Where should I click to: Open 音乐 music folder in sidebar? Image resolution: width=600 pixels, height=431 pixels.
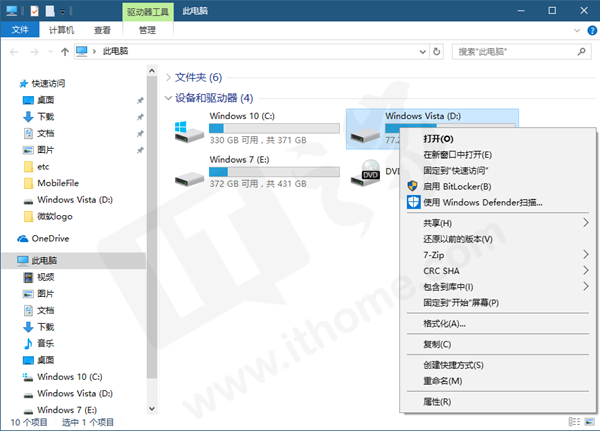point(45,343)
